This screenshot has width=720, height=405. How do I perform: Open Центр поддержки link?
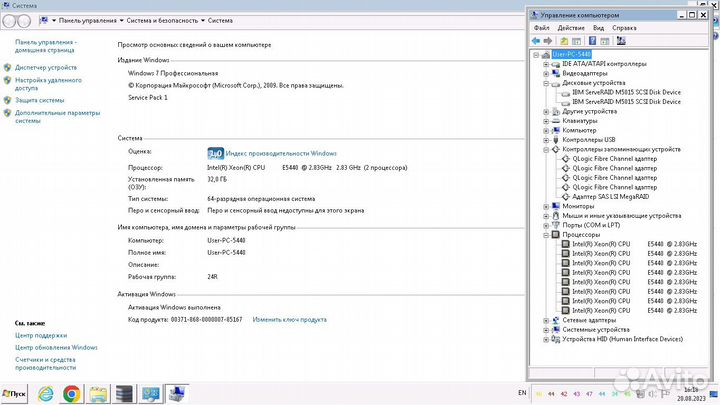tap(41, 336)
